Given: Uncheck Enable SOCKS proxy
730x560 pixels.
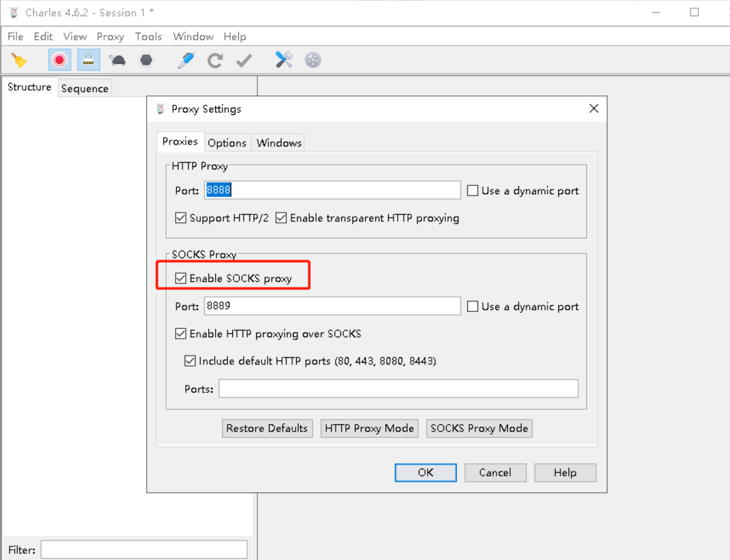Looking at the screenshot, I should point(180,278).
